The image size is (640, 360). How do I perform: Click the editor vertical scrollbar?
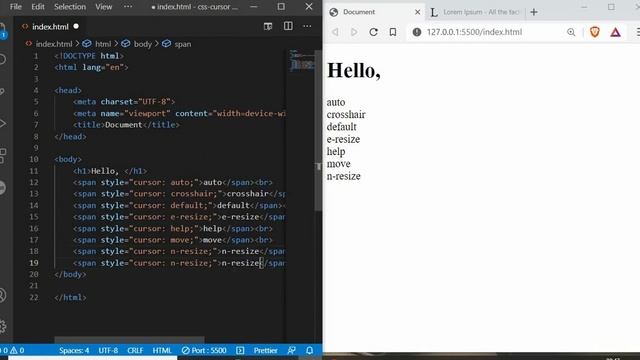coord(318,131)
